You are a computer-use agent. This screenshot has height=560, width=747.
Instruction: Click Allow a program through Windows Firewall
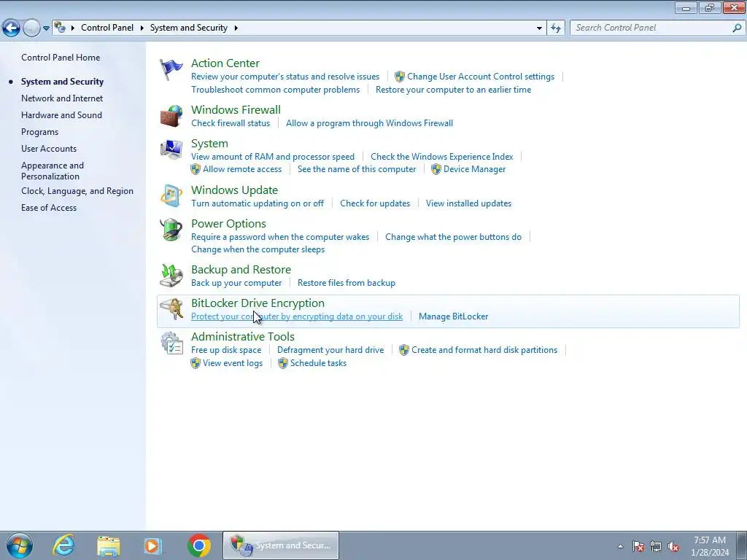(x=369, y=123)
